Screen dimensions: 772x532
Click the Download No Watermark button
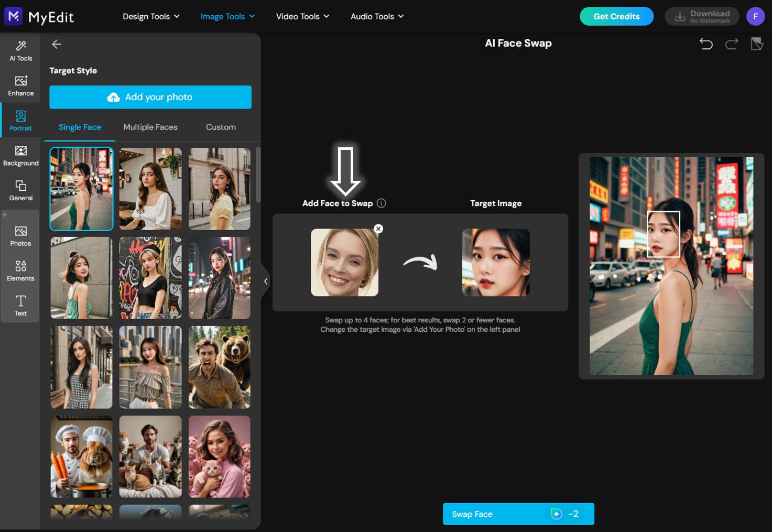(x=702, y=16)
